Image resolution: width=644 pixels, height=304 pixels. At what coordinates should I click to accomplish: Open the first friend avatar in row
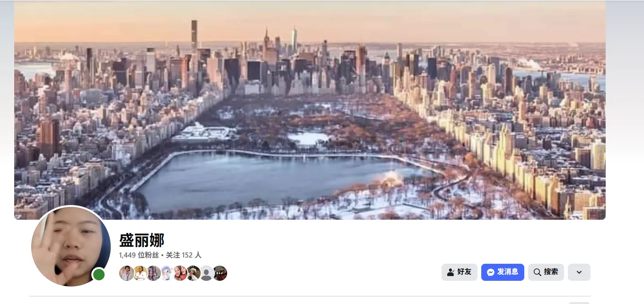pos(127,273)
